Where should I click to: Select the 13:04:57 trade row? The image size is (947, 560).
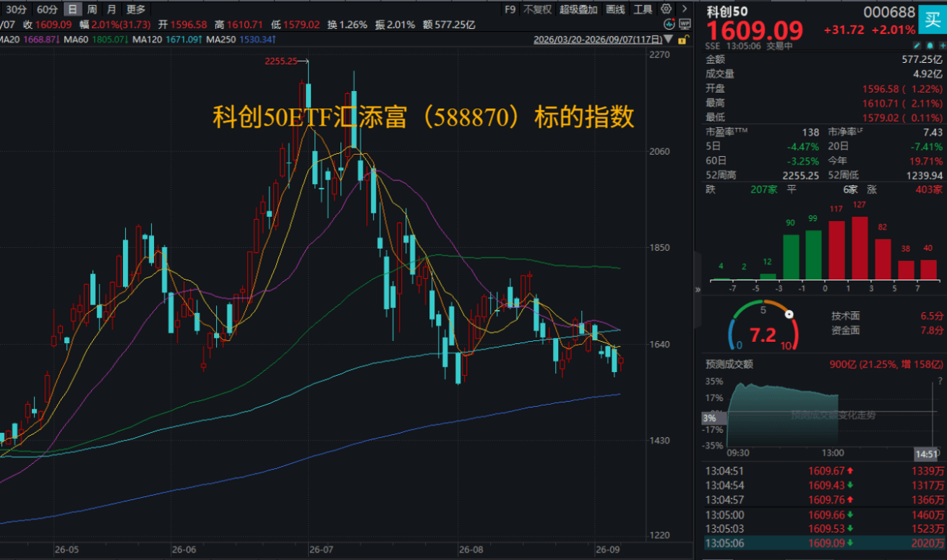[x=825, y=500]
